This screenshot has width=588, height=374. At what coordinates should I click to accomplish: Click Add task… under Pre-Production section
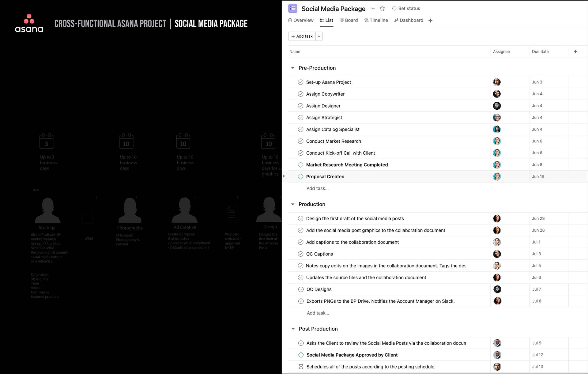coord(317,188)
